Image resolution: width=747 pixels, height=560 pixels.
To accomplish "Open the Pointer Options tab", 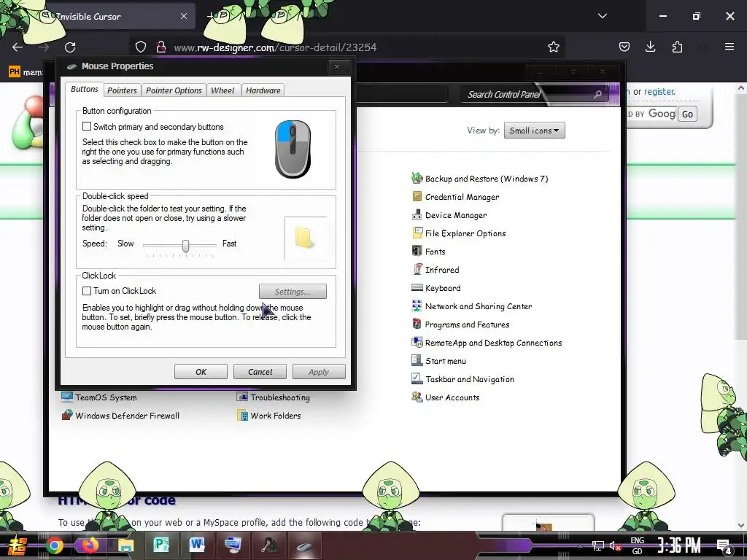I will 174,90.
